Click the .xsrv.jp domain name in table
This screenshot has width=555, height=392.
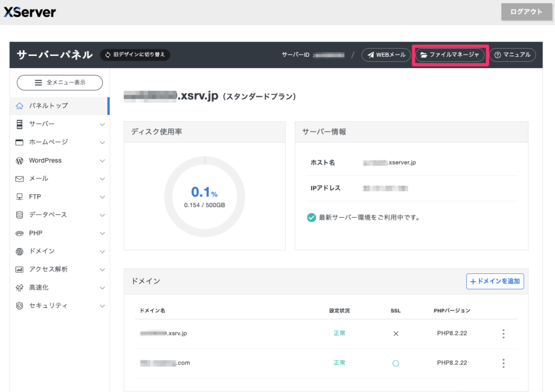(164, 333)
